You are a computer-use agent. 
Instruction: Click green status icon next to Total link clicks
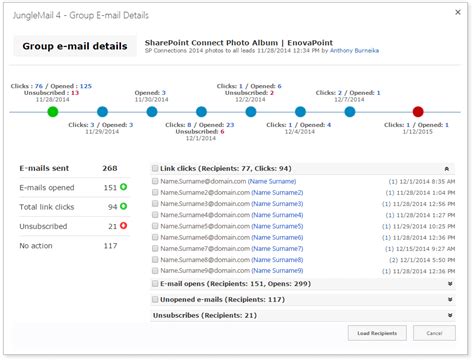pos(123,206)
